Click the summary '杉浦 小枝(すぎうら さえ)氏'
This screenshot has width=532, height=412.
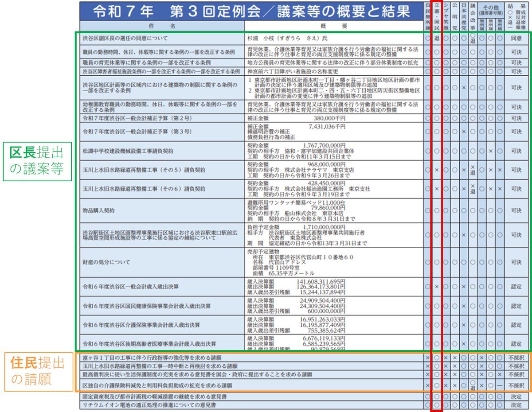[x=287, y=39]
